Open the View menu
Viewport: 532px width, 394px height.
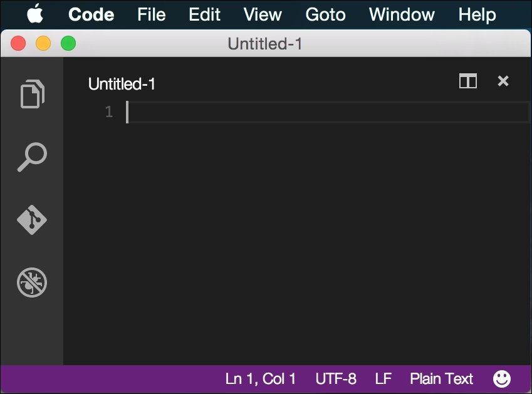coord(263,14)
